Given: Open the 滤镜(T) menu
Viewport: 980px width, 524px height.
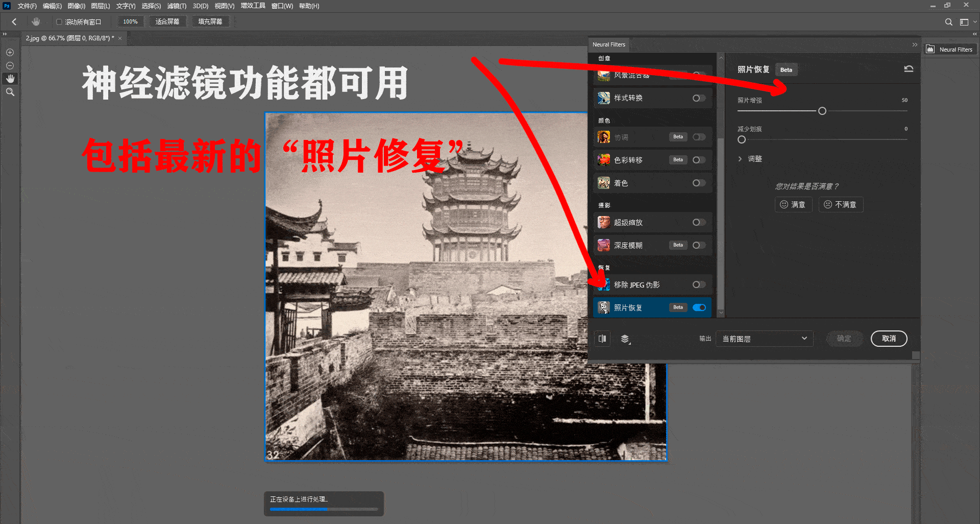Looking at the screenshot, I should (x=177, y=6).
